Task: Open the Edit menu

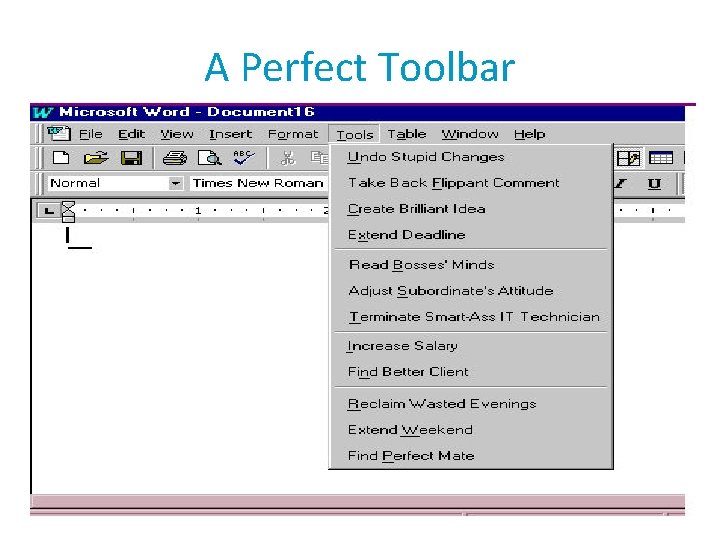Action: click(131, 134)
